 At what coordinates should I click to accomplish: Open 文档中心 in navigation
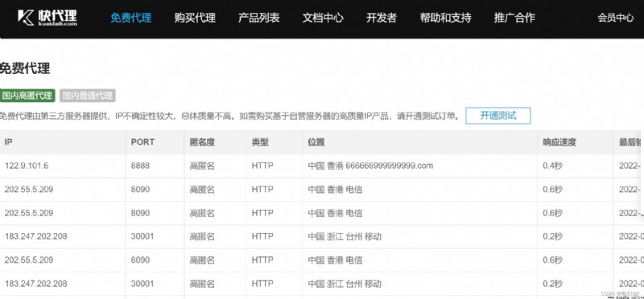[323, 18]
